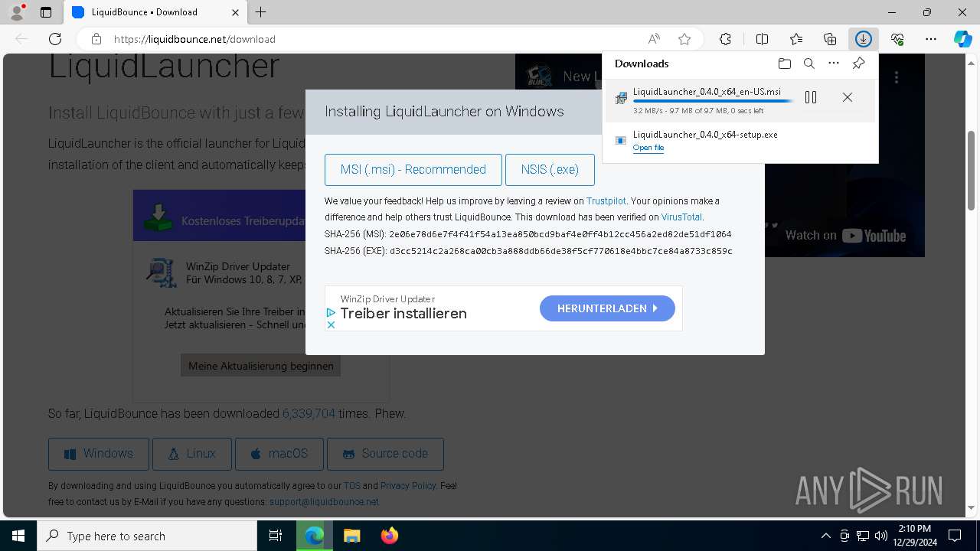Viewport: 980px width, 551px height.
Task: Click the Linux download button
Action: pyautogui.click(x=192, y=454)
